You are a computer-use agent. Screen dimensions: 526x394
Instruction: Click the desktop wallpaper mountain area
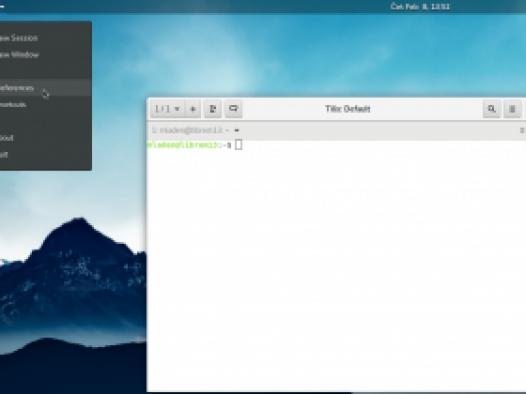(x=74, y=285)
